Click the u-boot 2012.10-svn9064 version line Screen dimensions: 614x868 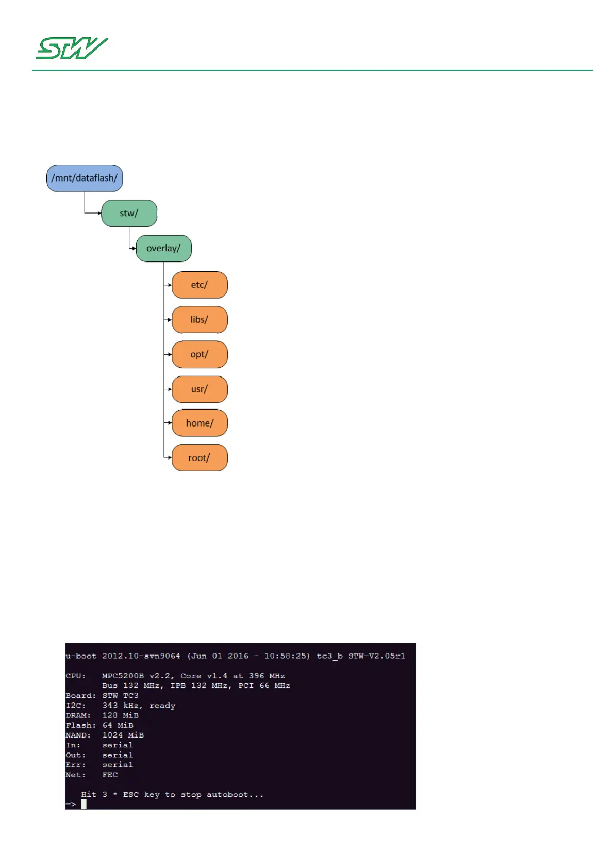pyautogui.click(x=235, y=656)
